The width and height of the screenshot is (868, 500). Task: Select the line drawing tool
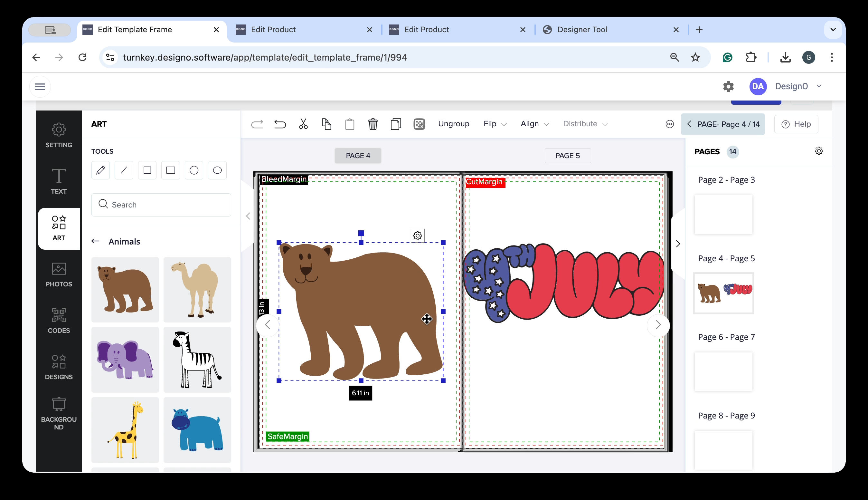pyautogui.click(x=124, y=170)
